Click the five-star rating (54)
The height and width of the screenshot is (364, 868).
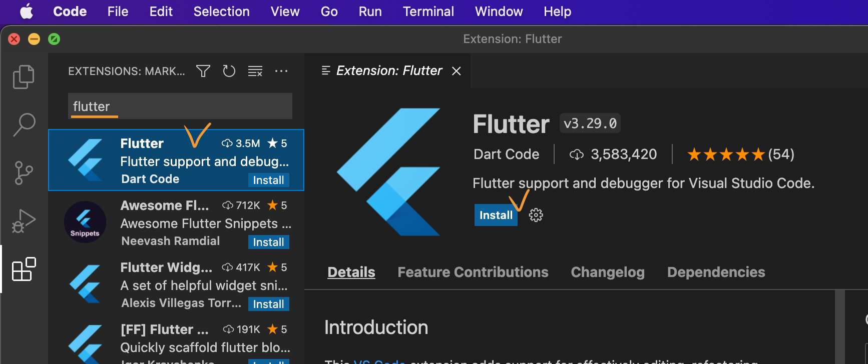pos(741,154)
